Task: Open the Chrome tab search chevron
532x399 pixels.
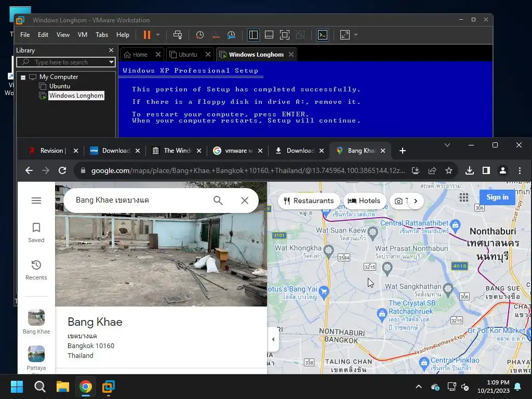Action: (x=447, y=145)
